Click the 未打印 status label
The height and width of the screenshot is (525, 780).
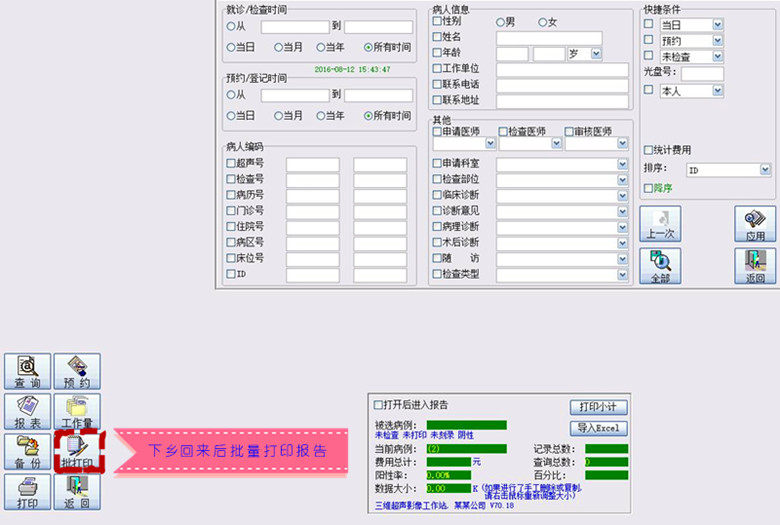click(x=414, y=435)
